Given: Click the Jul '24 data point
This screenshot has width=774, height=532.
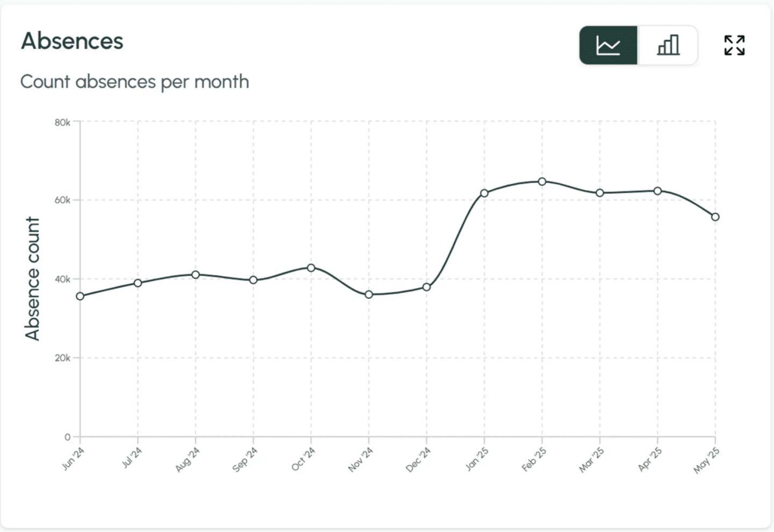Looking at the screenshot, I should click(138, 283).
